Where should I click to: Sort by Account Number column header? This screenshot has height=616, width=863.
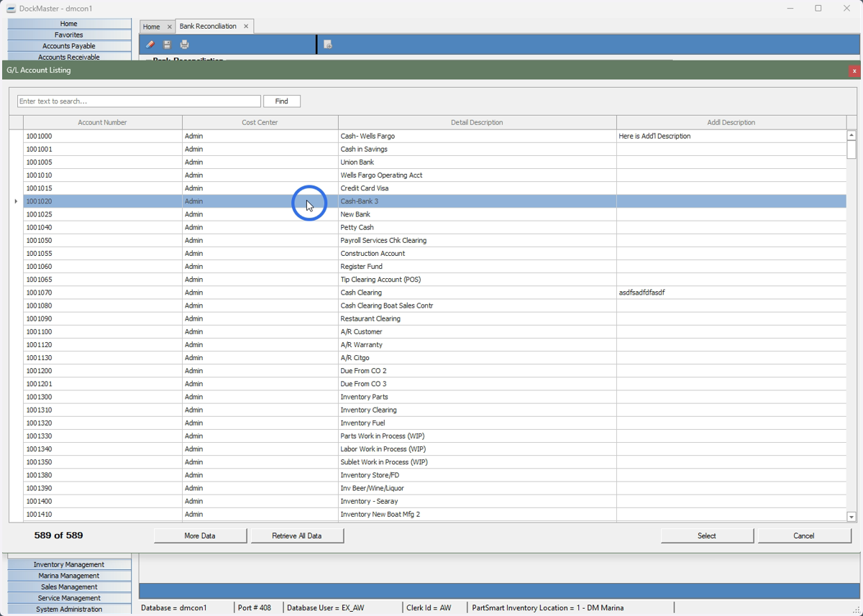coord(102,122)
